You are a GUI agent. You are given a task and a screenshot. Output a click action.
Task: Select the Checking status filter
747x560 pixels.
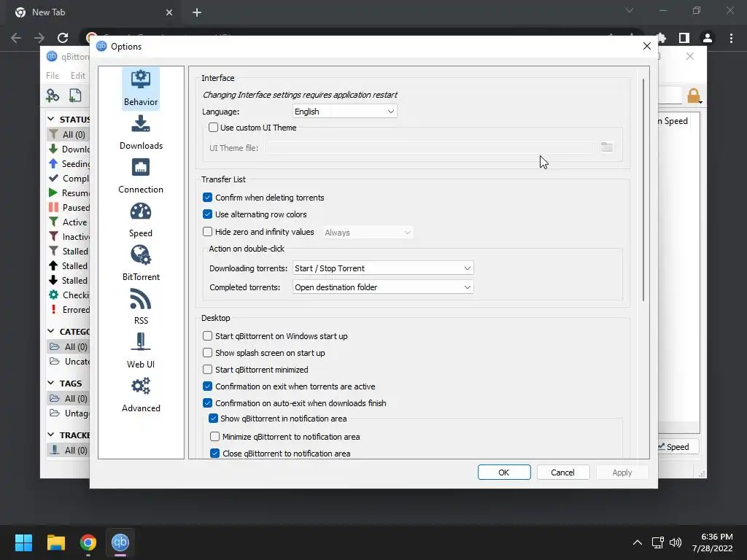pos(69,295)
